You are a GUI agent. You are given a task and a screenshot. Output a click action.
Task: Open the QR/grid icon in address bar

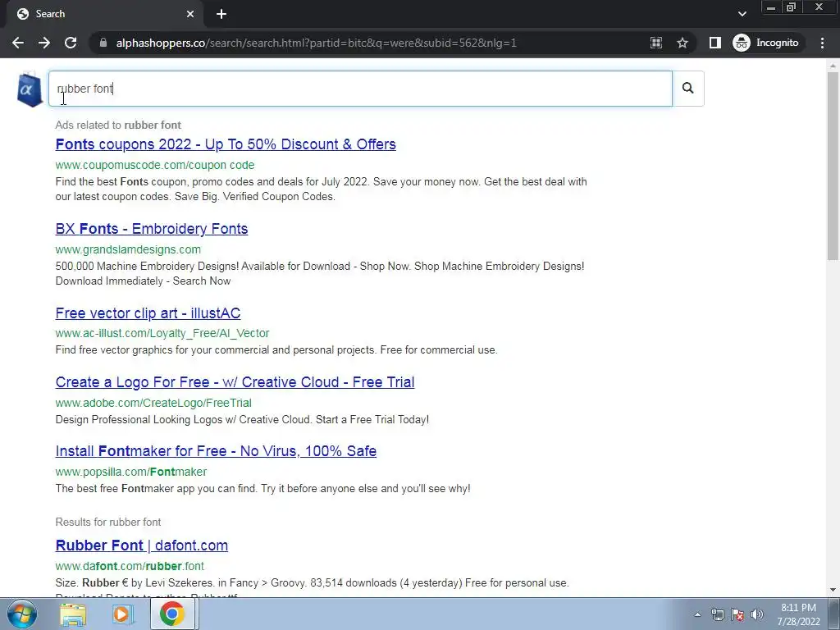coord(656,43)
